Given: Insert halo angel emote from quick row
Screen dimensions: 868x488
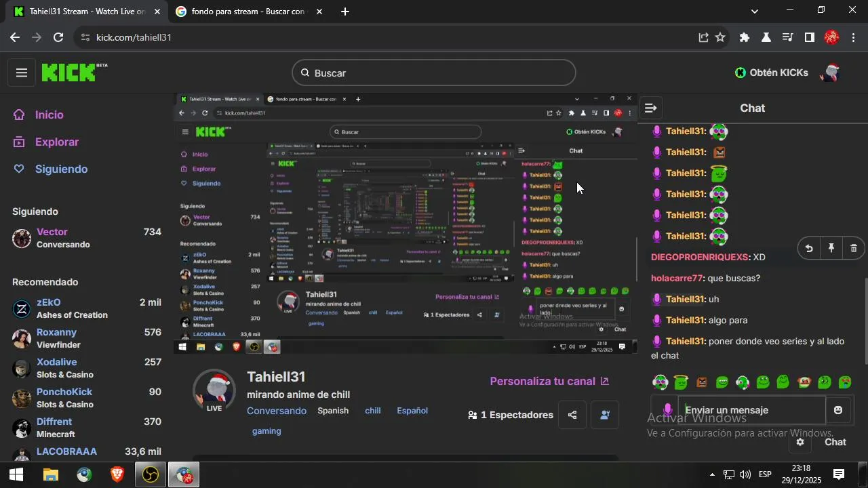Looking at the screenshot, I should click(x=681, y=382).
